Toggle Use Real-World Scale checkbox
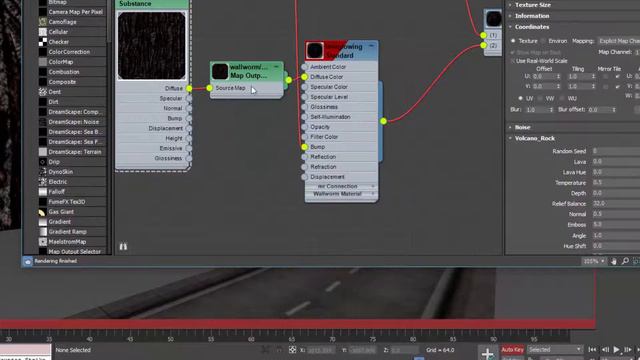 coord(513,61)
